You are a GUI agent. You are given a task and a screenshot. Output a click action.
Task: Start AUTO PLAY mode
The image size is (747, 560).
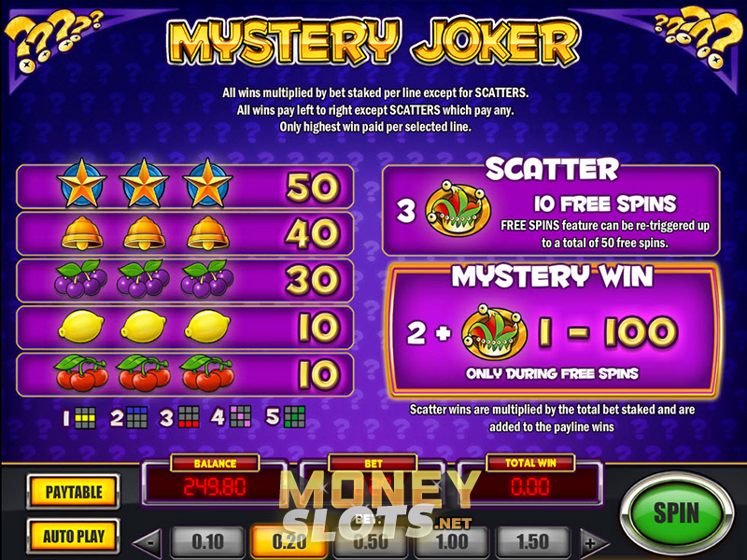point(74,536)
